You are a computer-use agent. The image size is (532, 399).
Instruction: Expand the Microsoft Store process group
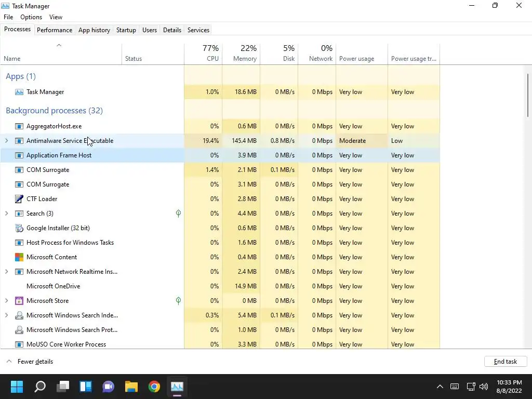(x=6, y=301)
